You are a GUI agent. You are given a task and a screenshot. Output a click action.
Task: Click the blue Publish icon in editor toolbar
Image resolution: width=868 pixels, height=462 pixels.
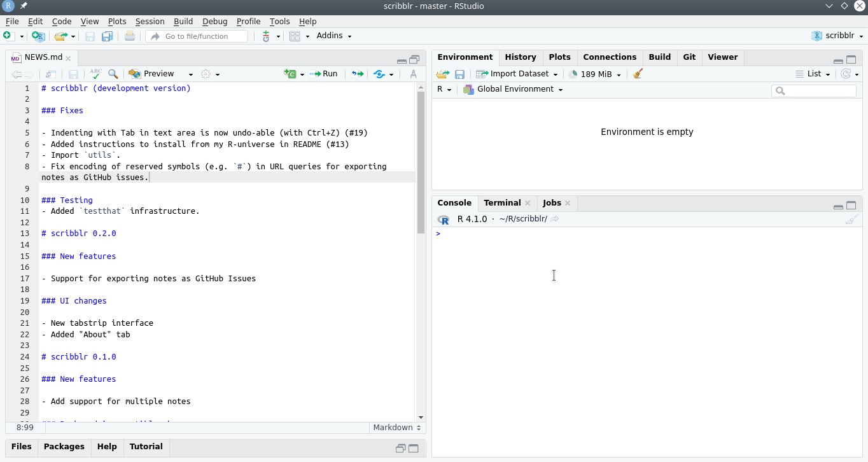pyautogui.click(x=380, y=74)
